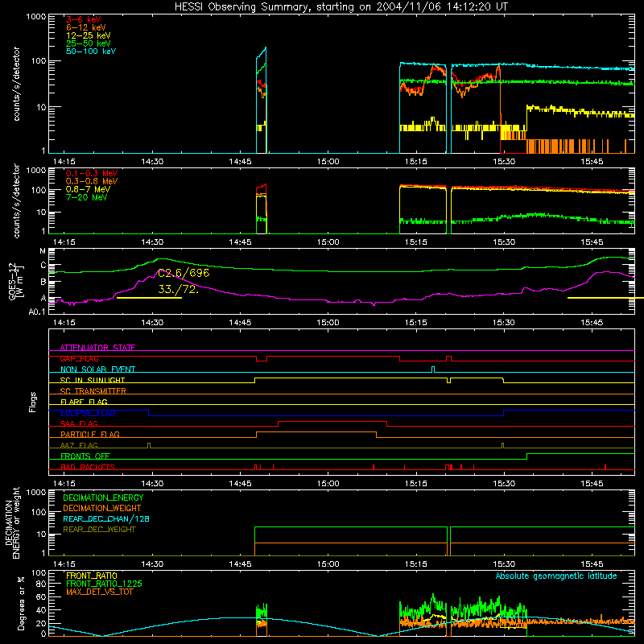Click the yellow flare interval bar under C2.6

click(x=149, y=298)
